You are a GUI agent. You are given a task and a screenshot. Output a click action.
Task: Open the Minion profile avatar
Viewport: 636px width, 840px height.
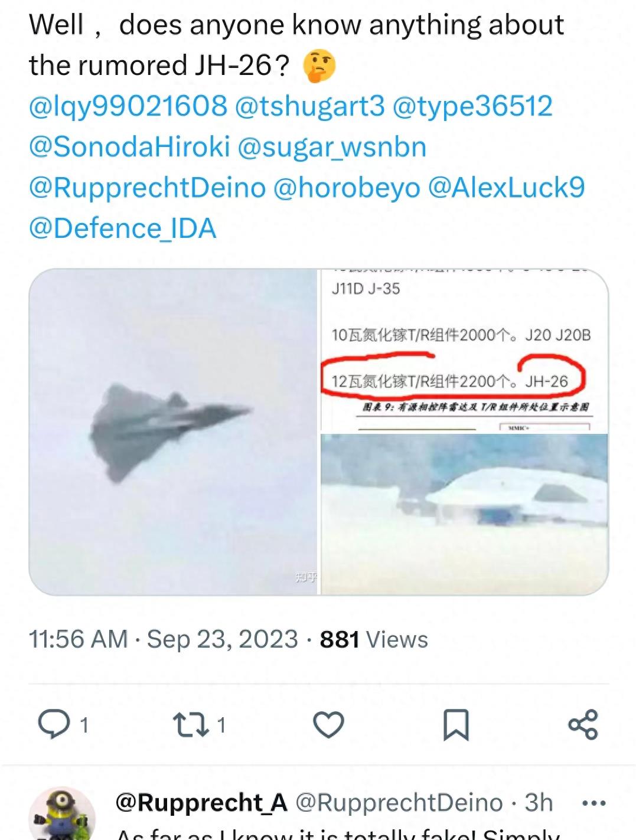click(x=61, y=815)
